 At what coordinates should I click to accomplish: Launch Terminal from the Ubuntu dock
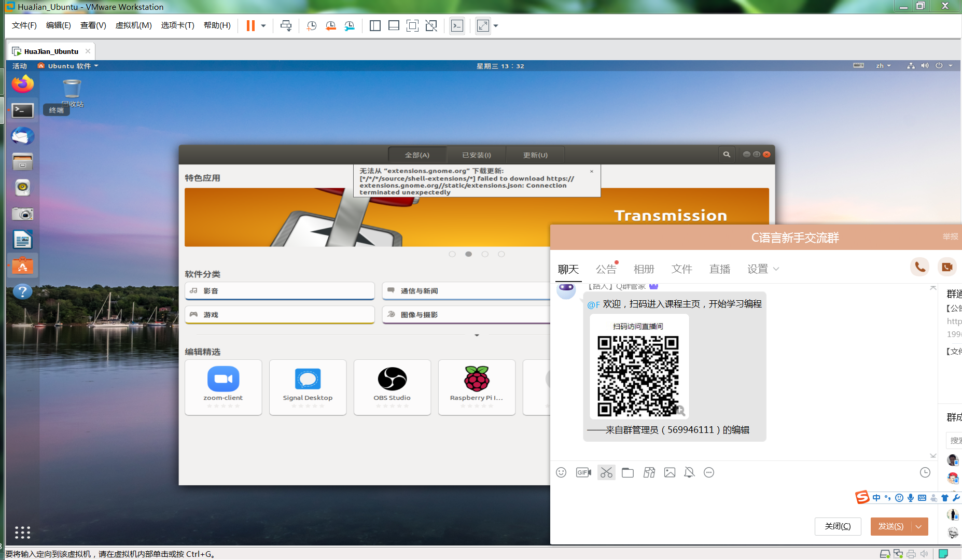pos(22,110)
